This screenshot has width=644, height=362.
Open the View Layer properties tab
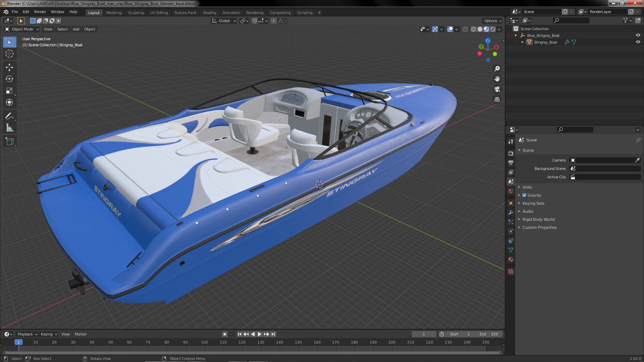coord(511,172)
